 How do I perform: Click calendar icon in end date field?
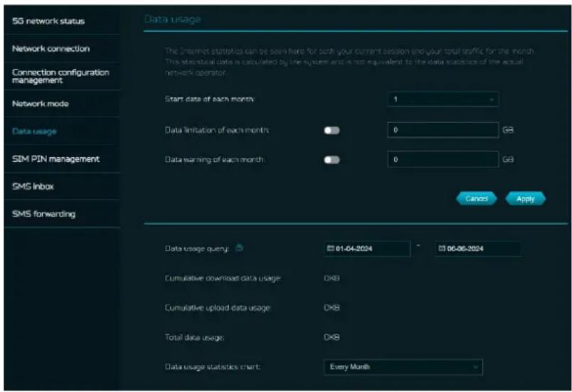point(442,249)
